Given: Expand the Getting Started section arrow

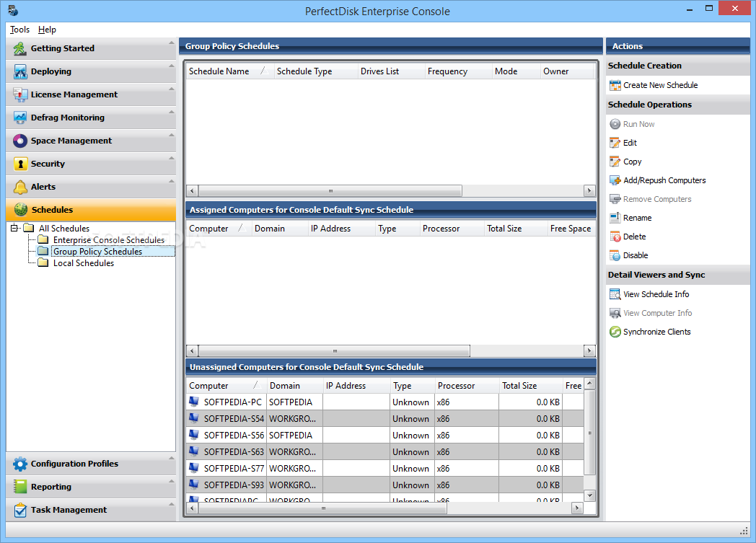Looking at the screenshot, I should (171, 43).
